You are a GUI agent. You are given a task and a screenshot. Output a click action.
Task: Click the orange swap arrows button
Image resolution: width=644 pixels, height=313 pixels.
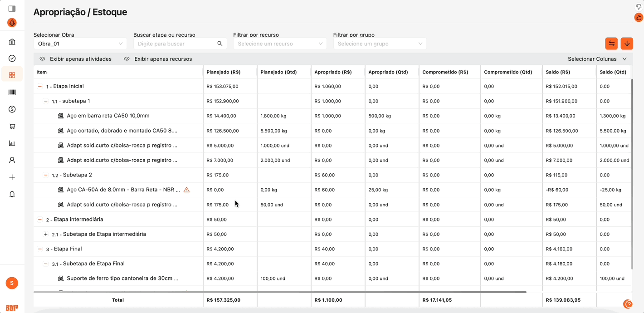tap(611, 44)
